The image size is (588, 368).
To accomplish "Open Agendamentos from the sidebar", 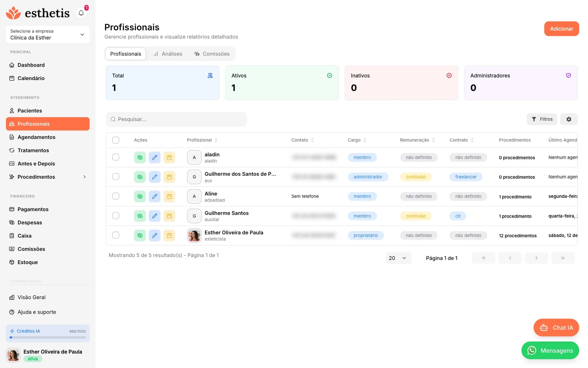I will coord(48,137).
